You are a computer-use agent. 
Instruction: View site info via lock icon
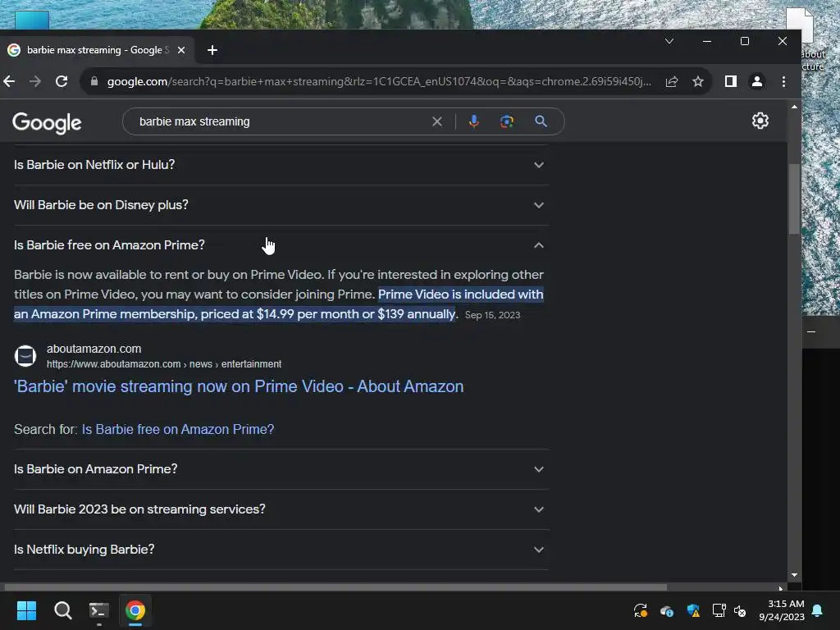94,81
